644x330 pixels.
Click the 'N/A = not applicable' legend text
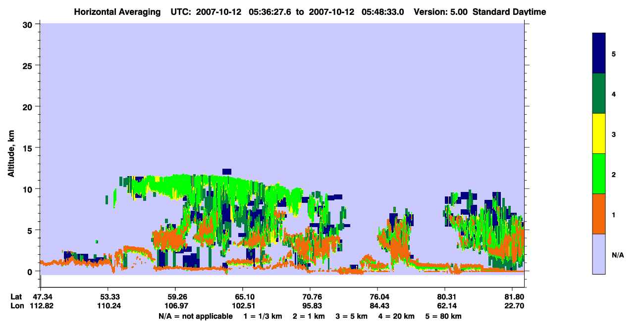tap(195, 316)
